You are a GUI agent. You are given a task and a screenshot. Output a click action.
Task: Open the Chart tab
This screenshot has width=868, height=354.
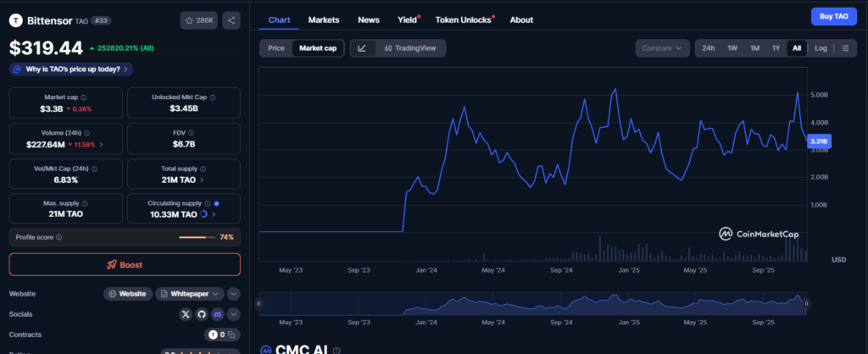point(279,19)
